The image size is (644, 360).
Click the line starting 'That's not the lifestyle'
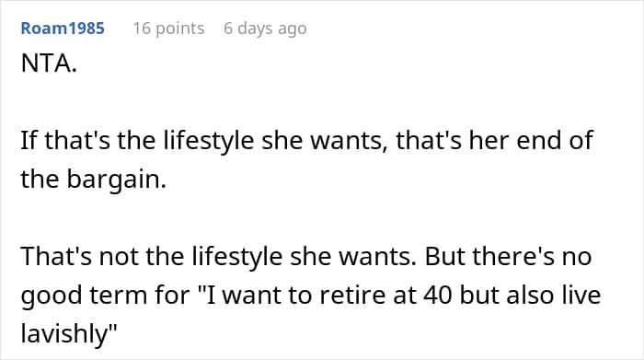pyautogui.click(x=306, y=257)
